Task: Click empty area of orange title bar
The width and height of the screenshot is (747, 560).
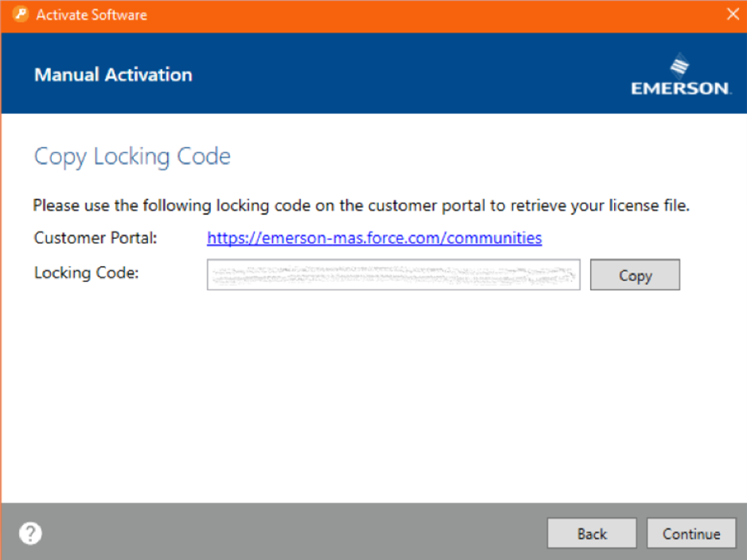Action: 428,15
